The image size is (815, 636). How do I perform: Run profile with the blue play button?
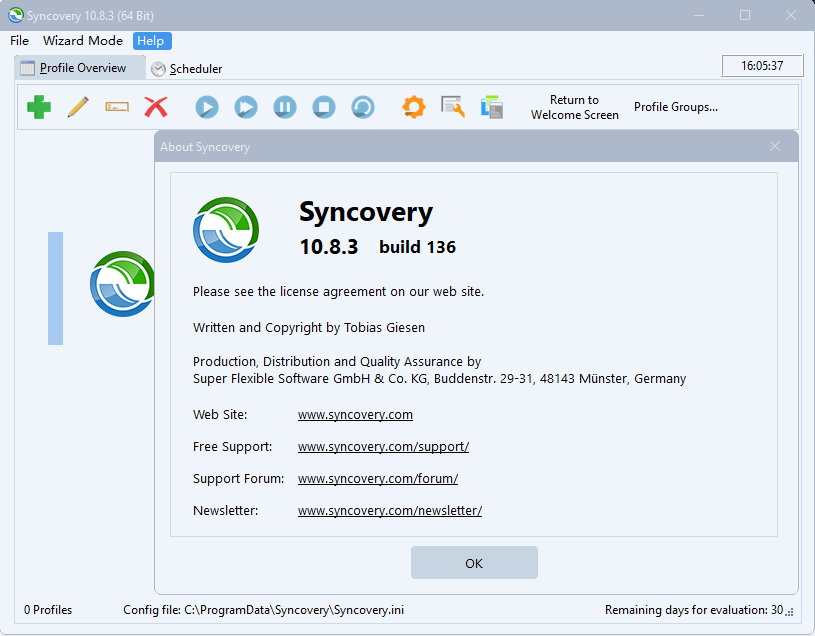tap(207, 107)
